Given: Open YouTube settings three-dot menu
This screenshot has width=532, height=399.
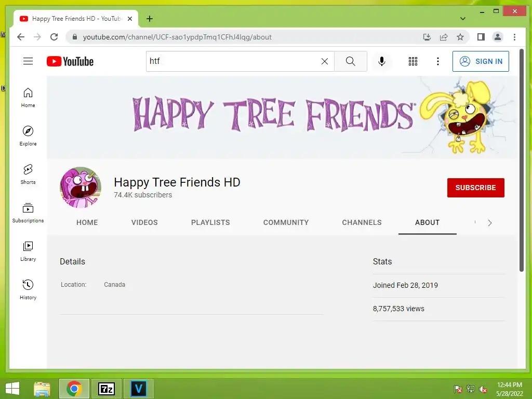Looking at the screenshot, I should point(438,61).
